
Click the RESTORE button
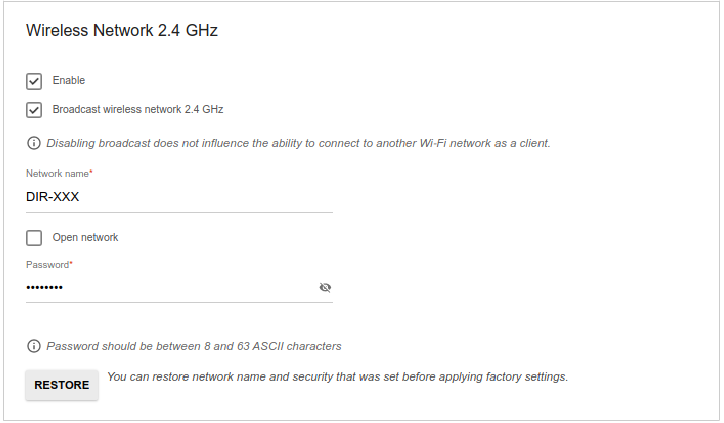pyautogui.click(x=62, y=385)
